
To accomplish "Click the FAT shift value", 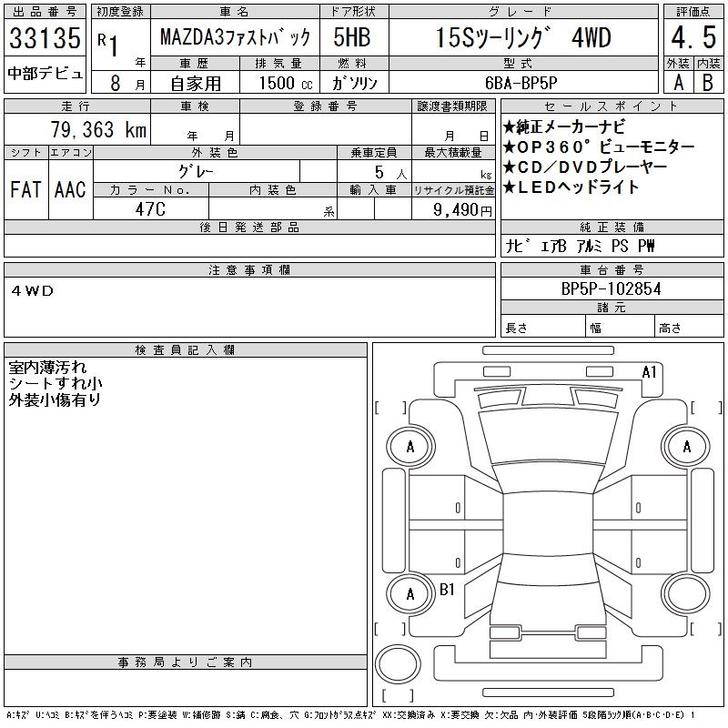I will tap(26, 189).
